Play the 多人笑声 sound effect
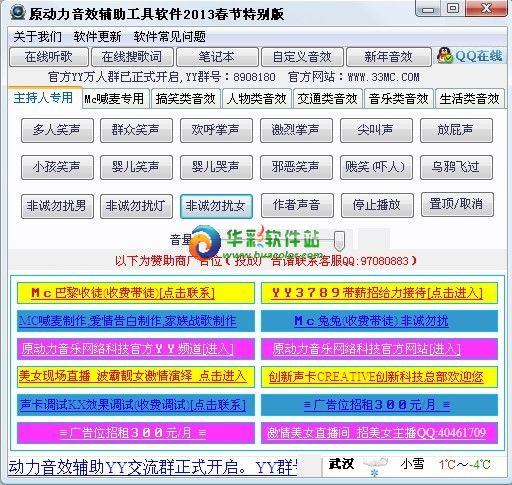 pos(57,130)
